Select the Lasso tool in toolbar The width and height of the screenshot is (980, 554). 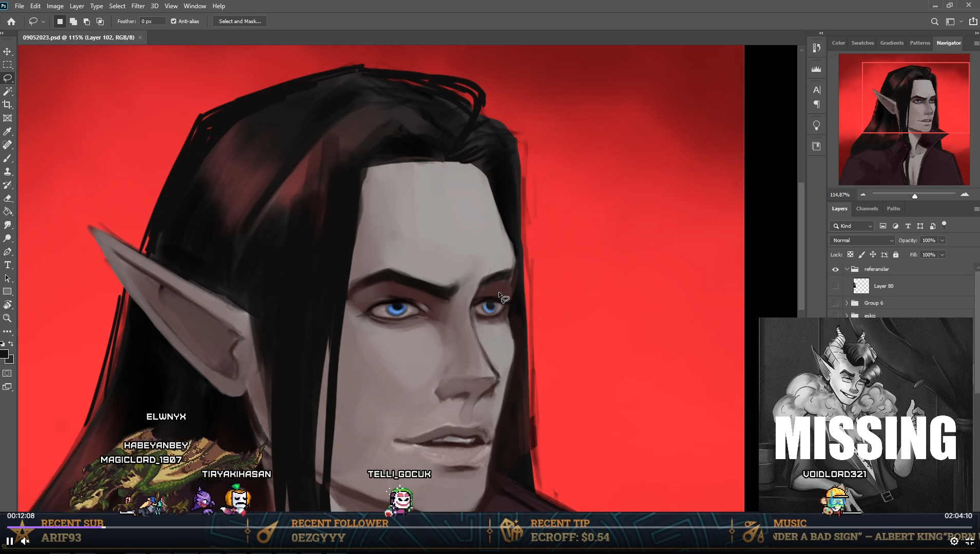pyautogui.click(x=7, y=78)
